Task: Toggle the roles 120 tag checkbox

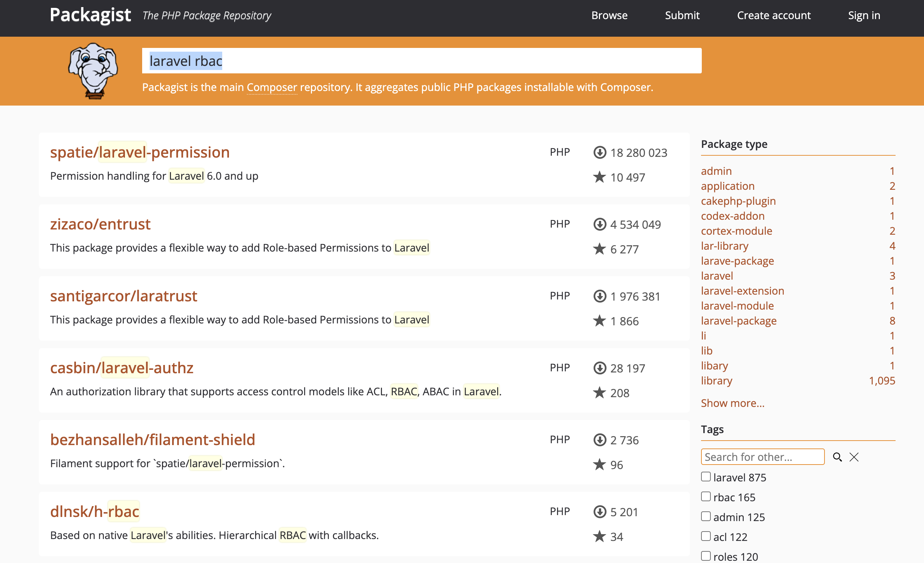Action: (706, 556)
